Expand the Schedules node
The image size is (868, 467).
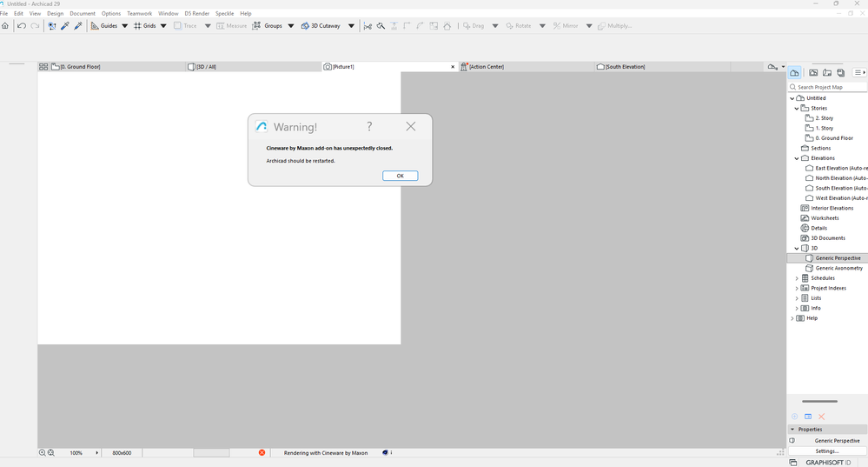(x=797, y=278)
